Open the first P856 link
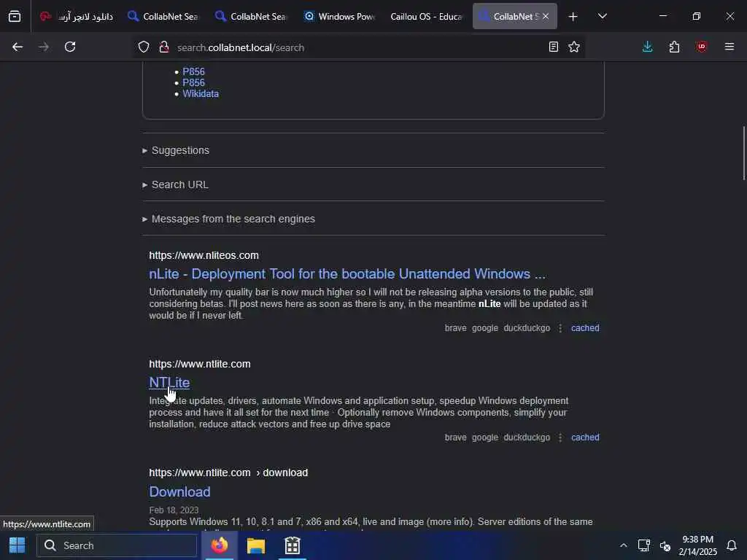The height and width of the screenshot is (560, 747). coord(193,71)
